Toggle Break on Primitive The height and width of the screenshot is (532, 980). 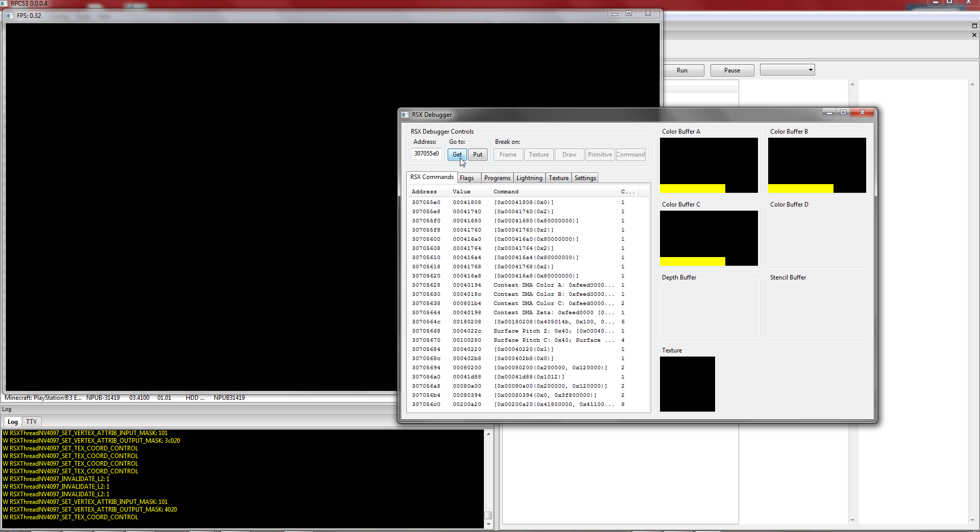600,155
